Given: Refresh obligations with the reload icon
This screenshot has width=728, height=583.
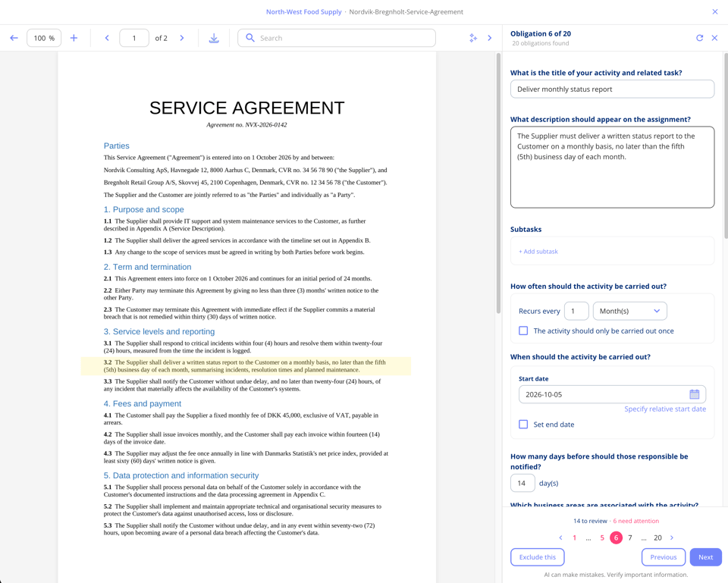Looking at the screenshot, I should coord(700,38).
